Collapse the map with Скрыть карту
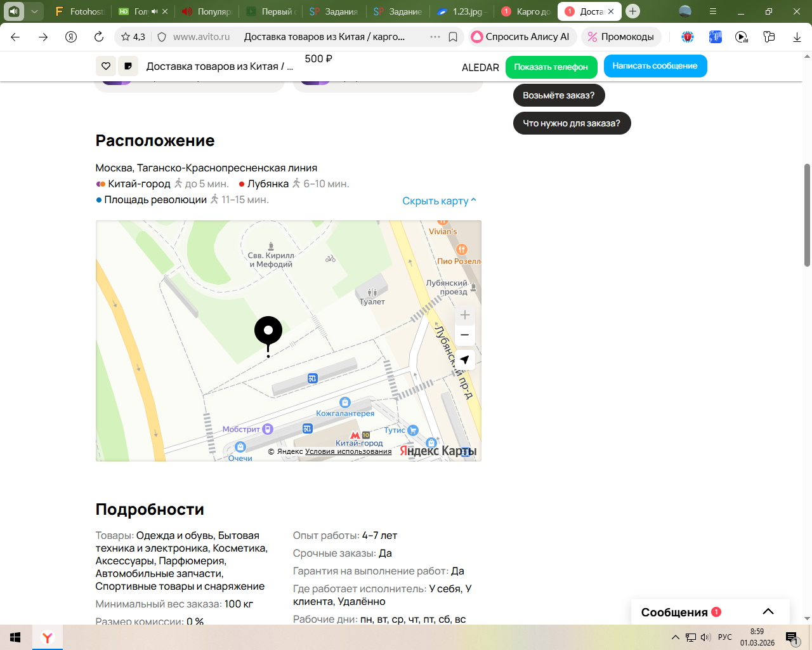Viewport: 812px width, 650px height. point(439,201)
